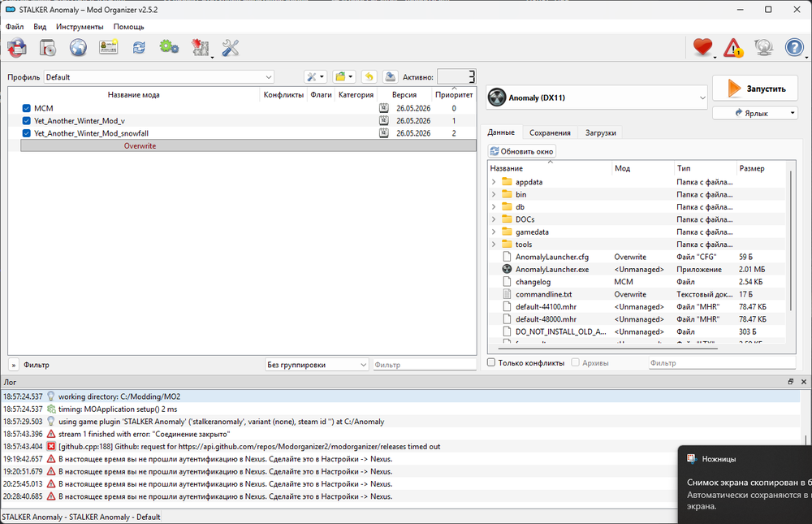Viewport: 812px width, 524px height.
Task: Click the data tab Фильтр input
Action: tap(722, 363)
